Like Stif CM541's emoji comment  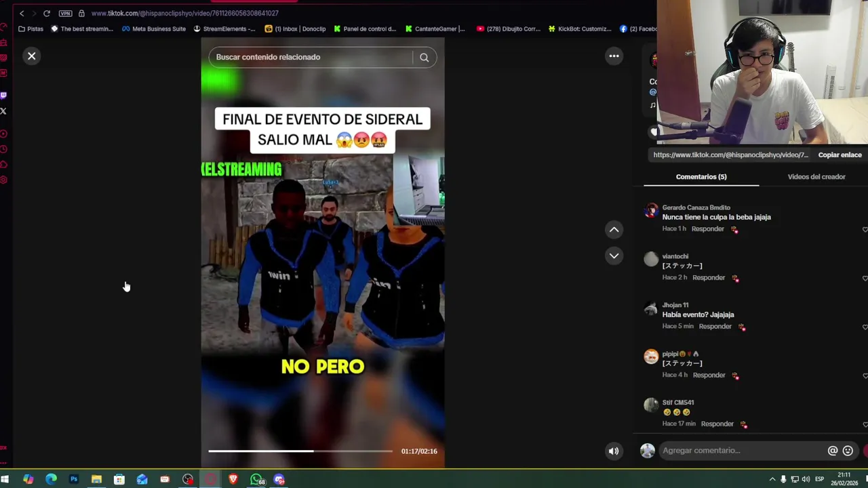(865, 424)
